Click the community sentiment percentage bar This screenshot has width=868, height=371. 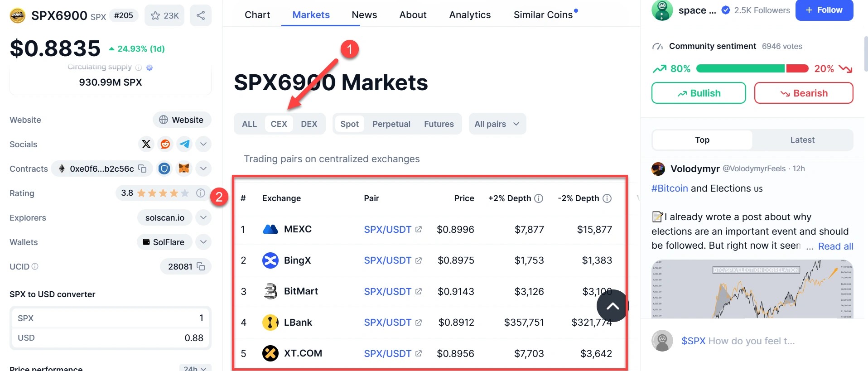(x=752, y=68)
